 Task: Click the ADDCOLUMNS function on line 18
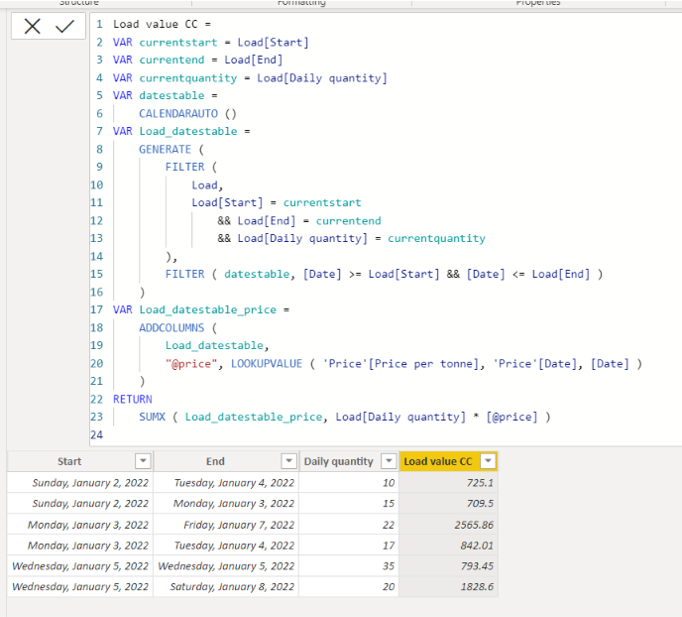pos(171,327)
